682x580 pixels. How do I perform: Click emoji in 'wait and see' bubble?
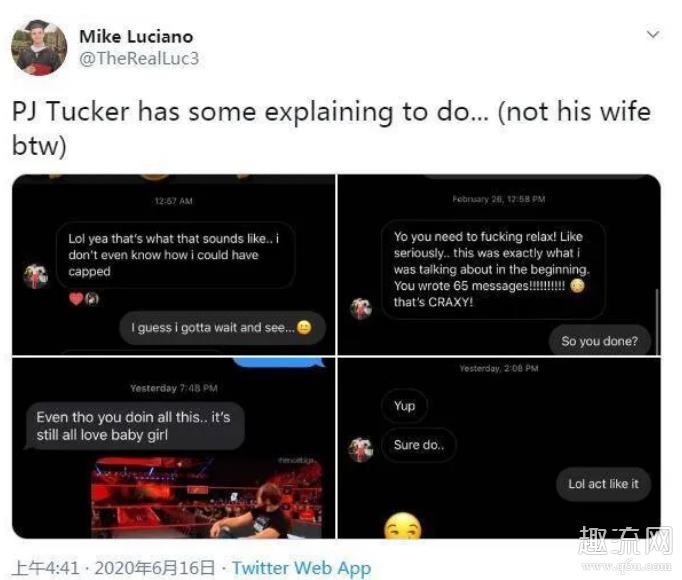pos(304,327)
